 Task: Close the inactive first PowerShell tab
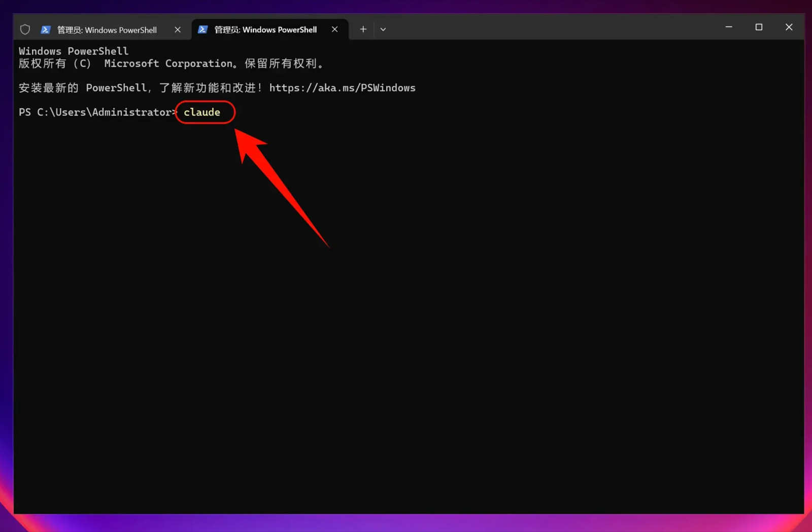coord(178,29)
